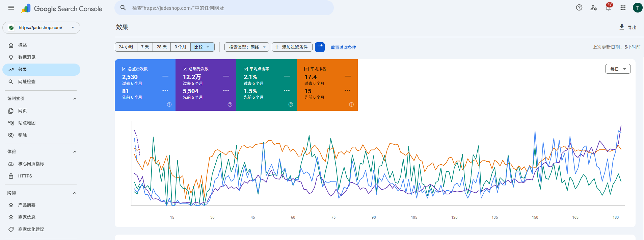Viewport: 644px width, 240px height.
Task: Toggle the total clicks checkbox
Action: tap(124, 69)
